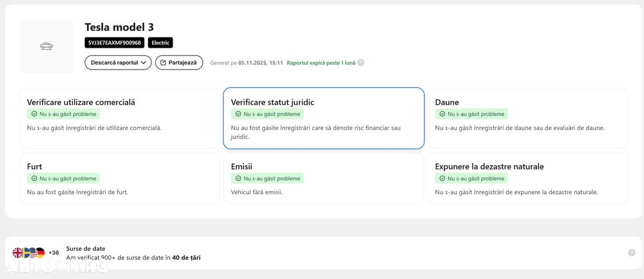Open the Emisii report card
644x279 pixels.
tap(323, 178)
